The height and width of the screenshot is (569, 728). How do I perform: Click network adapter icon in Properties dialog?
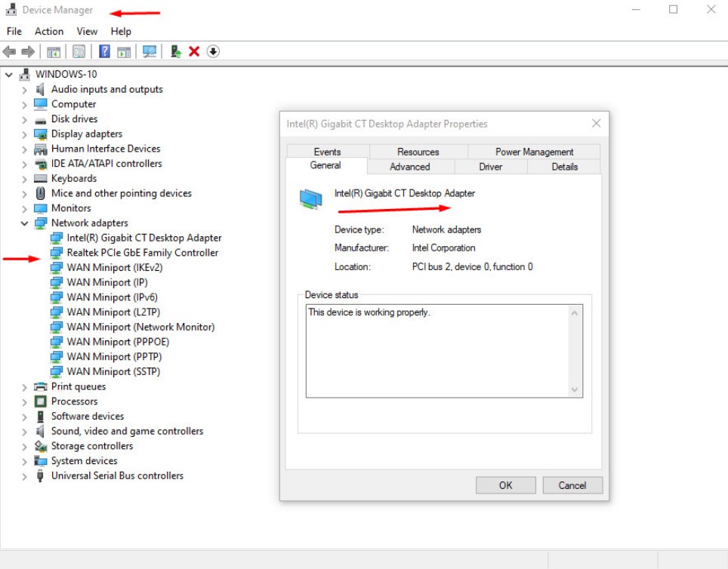point(310,199)
